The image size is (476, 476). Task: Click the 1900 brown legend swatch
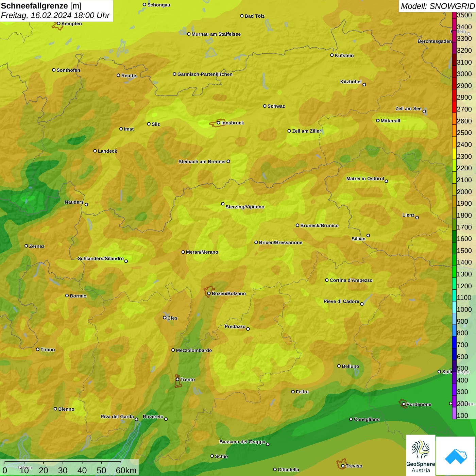coord(454,201)
